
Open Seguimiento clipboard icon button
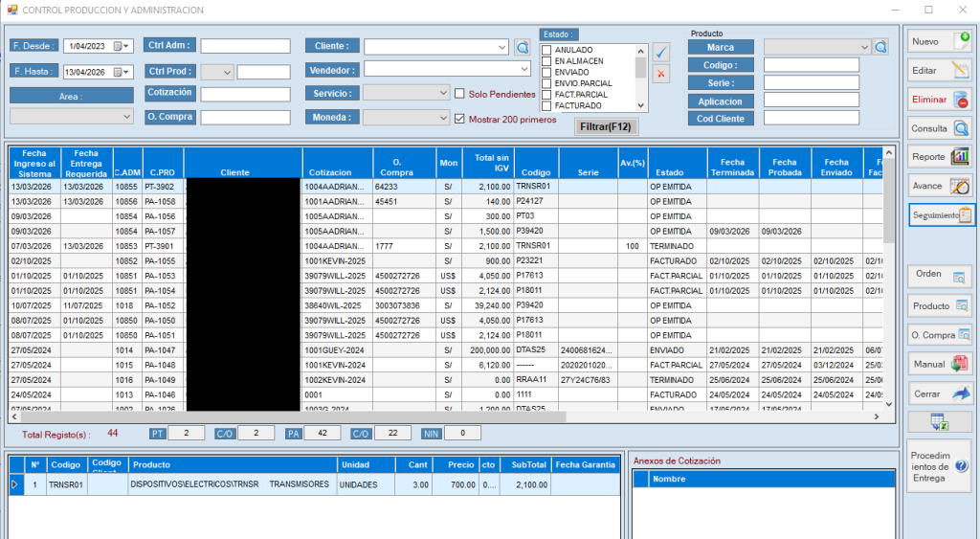coord(941,215)
